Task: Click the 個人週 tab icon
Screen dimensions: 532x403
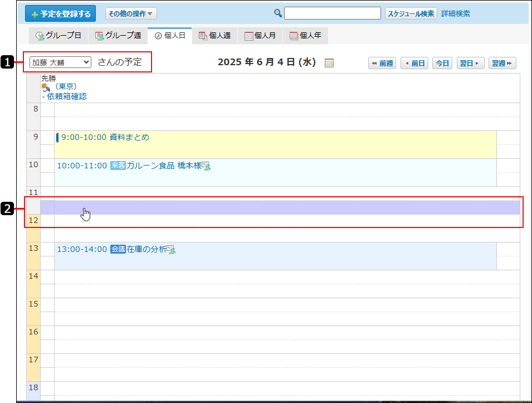Action: [x=203, y=36]
